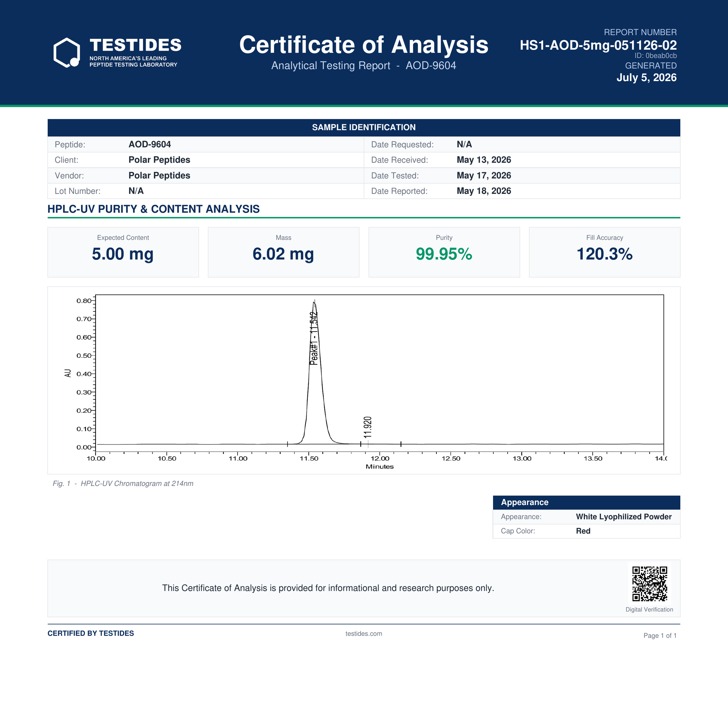Click the informational purposes disclaimer text

click(328, 588)
